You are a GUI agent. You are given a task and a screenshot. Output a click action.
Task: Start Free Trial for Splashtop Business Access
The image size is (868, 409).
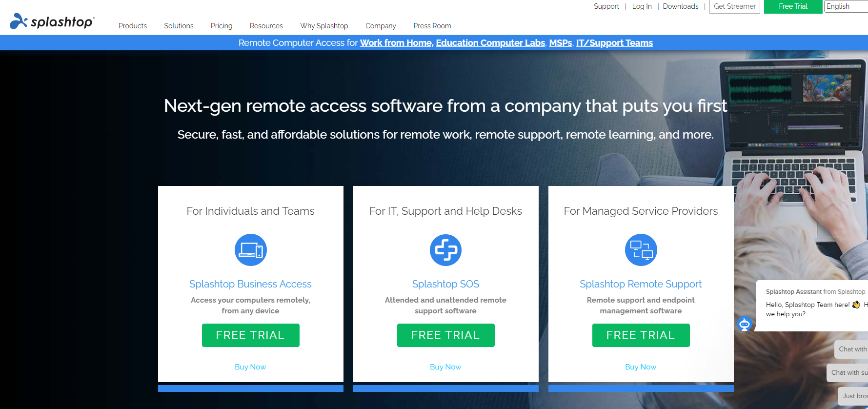[x=251, y=335]
